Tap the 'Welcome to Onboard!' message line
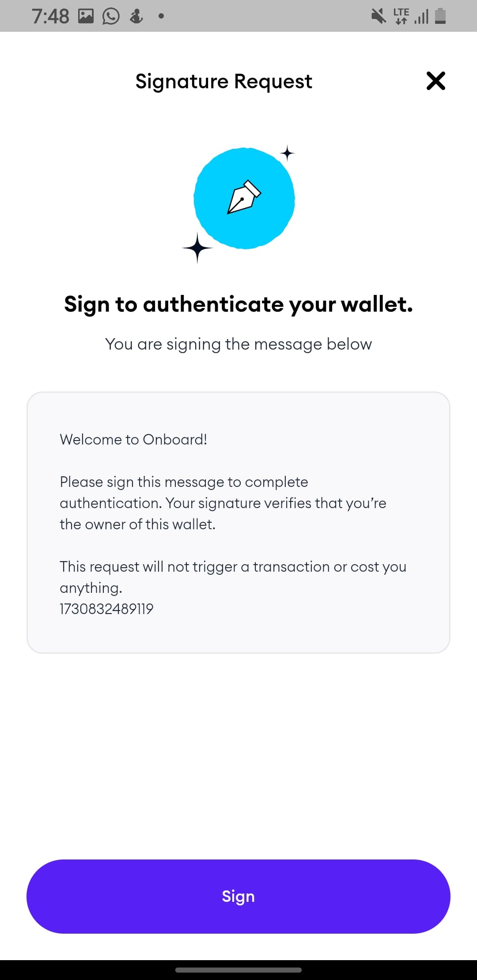 [133, 439]
